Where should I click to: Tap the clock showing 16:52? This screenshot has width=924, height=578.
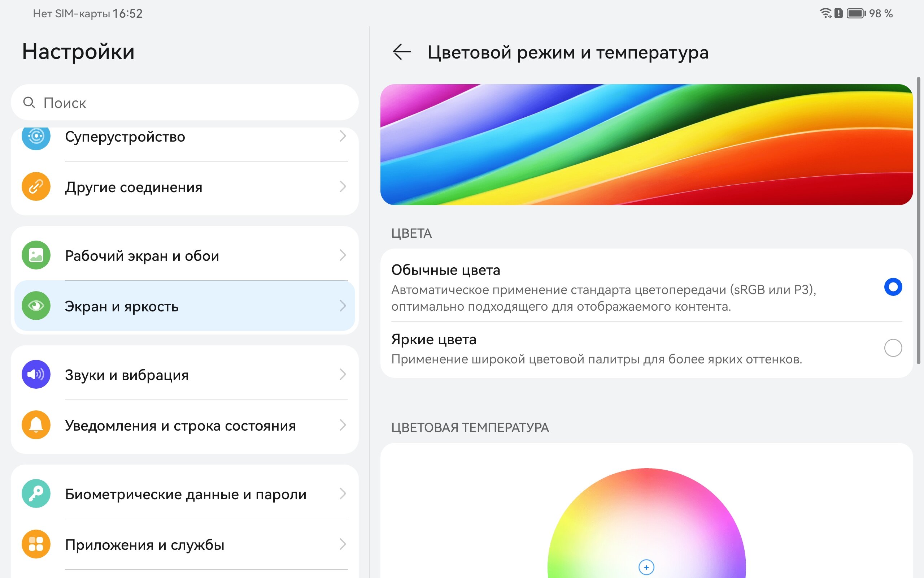coord(127,14)
